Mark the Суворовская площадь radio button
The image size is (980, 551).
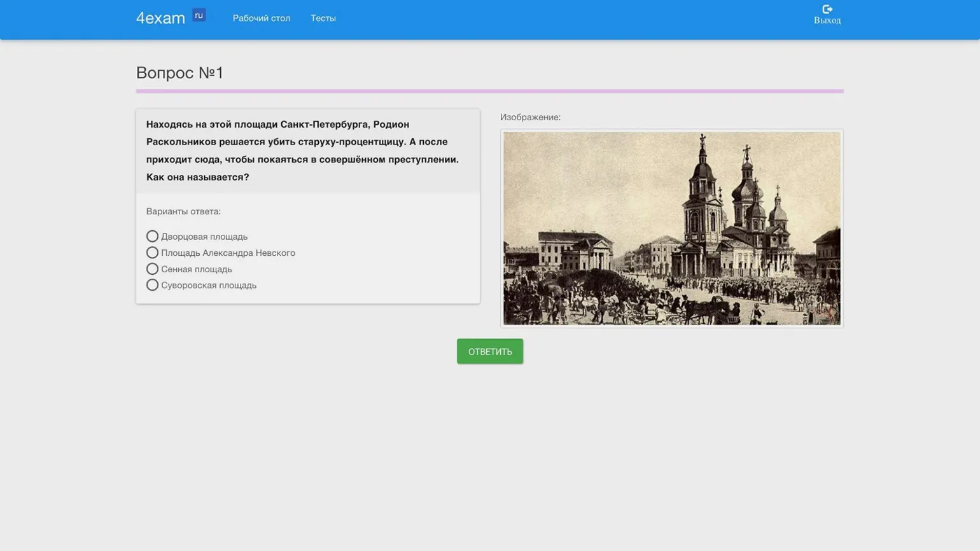152,285
